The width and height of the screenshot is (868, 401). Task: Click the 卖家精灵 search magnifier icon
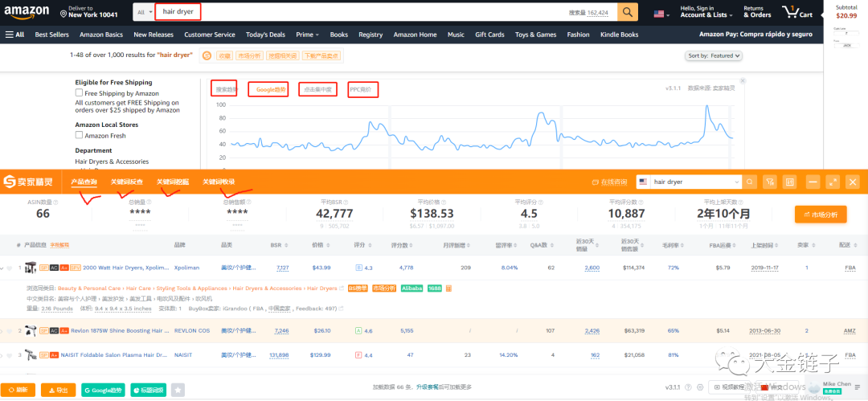[749, 182]
